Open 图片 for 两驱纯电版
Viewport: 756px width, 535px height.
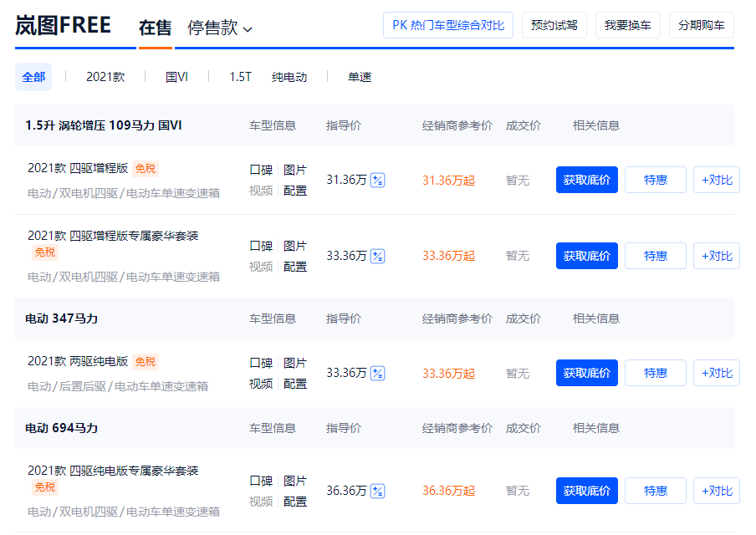point(295,363)
